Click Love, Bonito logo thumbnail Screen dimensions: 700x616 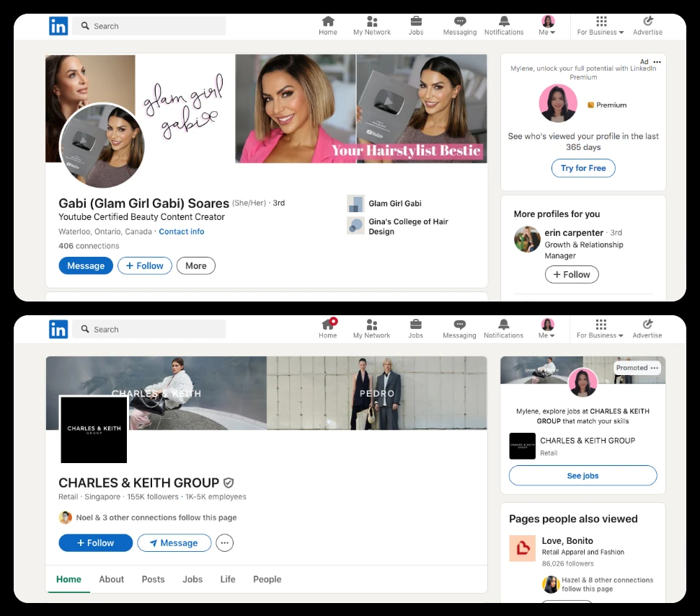click(x=523, y=548)
